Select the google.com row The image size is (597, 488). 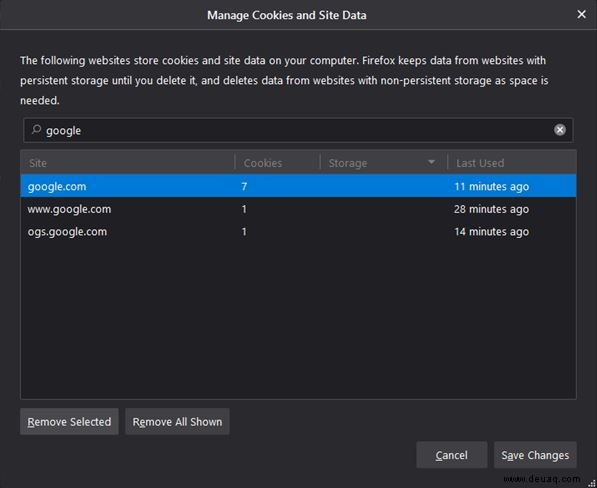pos(298,186)
